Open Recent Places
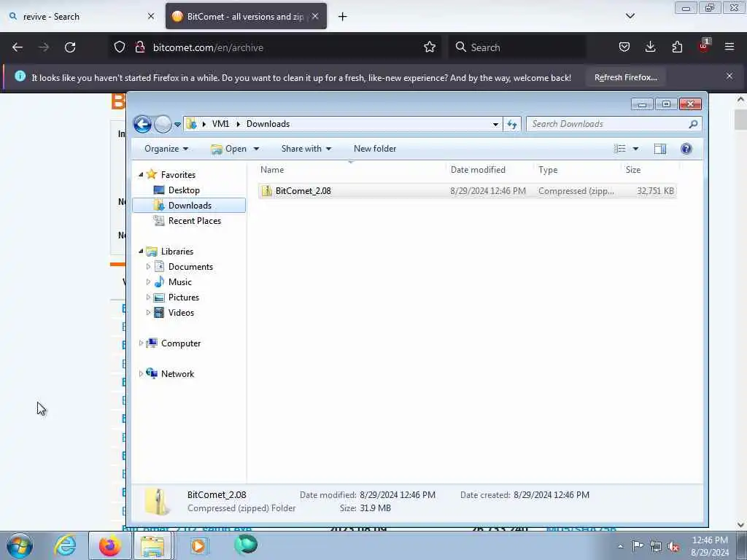Viewport: 747px width, 560px height. (194, 220)
